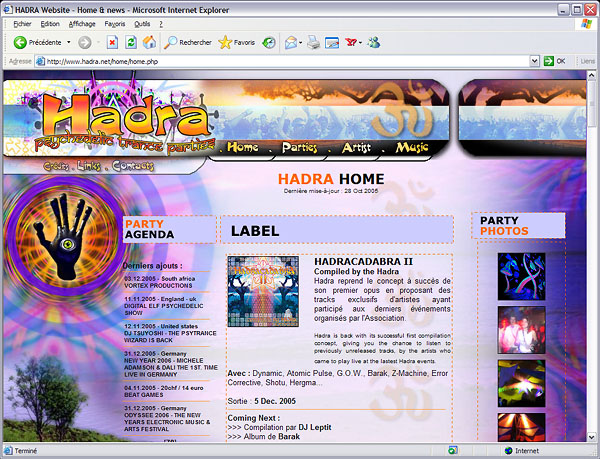Click the Internet zone status icon

(509, 451)
